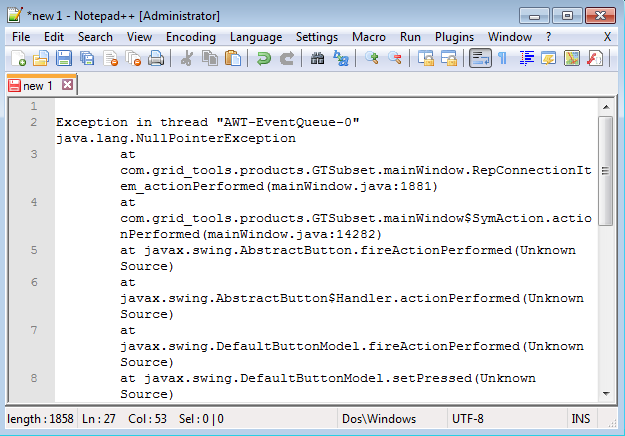Enable synchronize horizontal scrolling icon
The width and height of the screenshot is (625, 436).
(449, 59)
